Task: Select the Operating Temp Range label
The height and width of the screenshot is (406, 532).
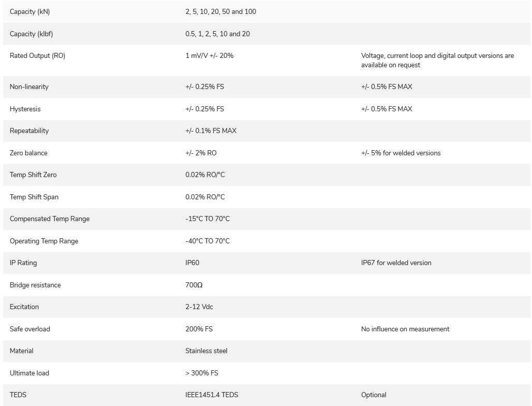Action: point(44,241)
